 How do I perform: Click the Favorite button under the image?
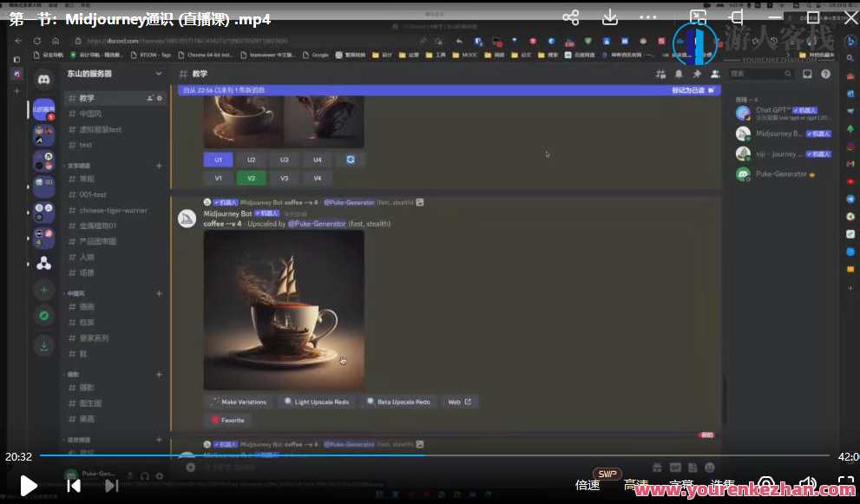(228, 420)
